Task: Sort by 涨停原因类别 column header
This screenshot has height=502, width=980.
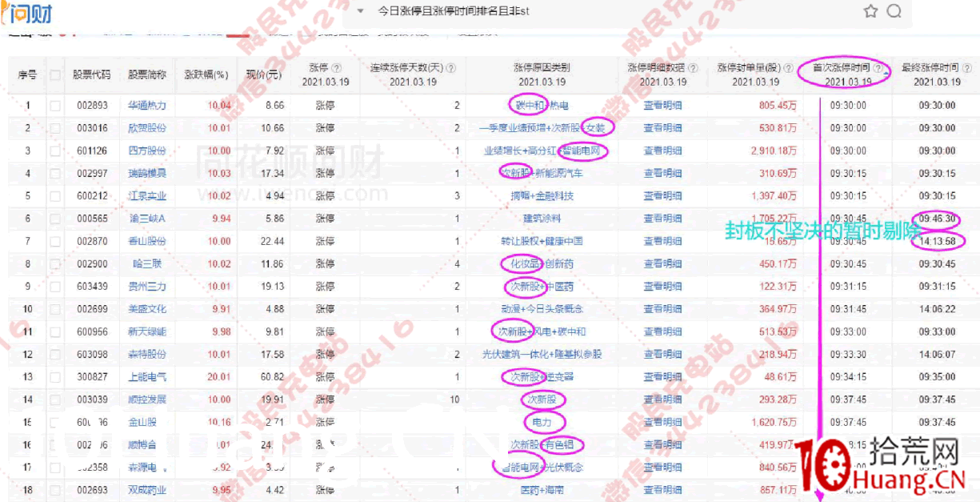Action: coord(541,69)
